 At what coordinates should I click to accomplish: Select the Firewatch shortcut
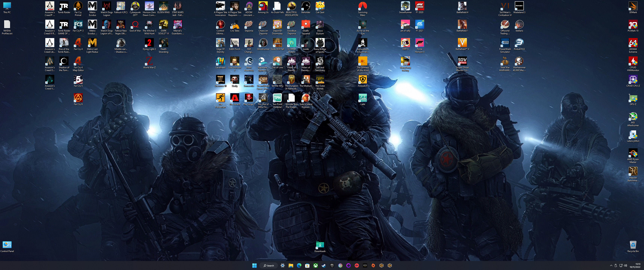click(x=362, y=81)
